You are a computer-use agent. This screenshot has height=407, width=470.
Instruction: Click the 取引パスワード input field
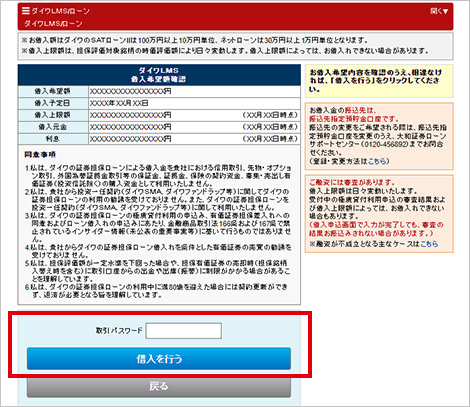tap(184, 331)
